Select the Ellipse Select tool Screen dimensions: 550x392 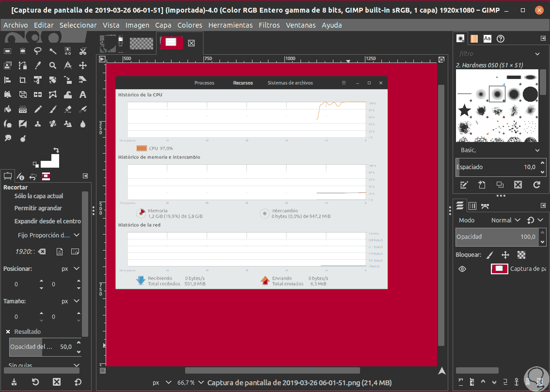tap(22, 51)
